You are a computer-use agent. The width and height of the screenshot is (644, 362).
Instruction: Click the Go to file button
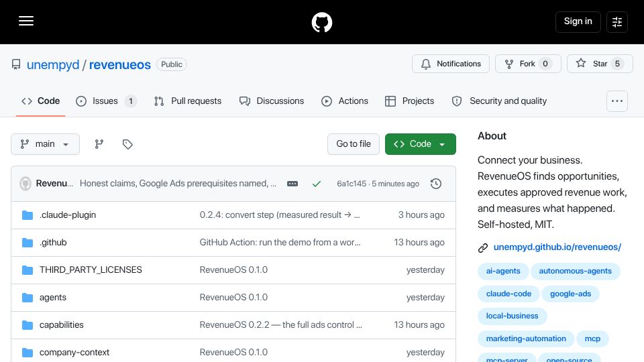coord(354,144)
